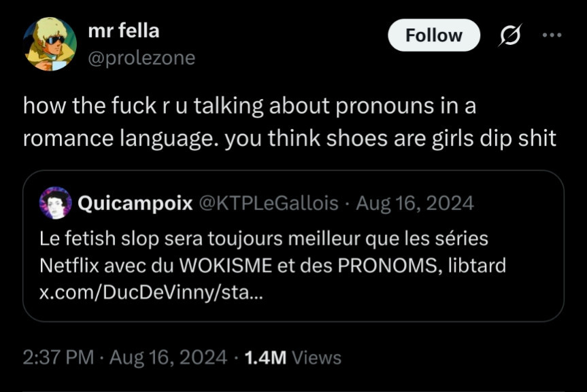The image size is (587, 392).
Task: Open mr fella's display name link
Action: 124,31
